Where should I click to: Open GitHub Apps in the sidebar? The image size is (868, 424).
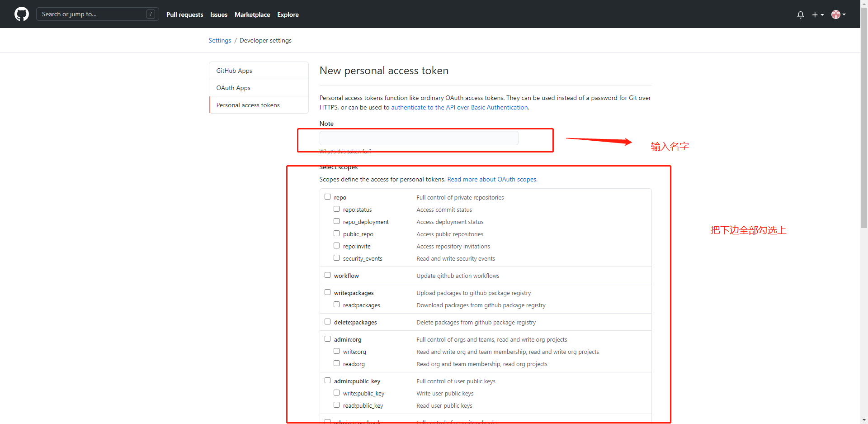pos(234,71)
